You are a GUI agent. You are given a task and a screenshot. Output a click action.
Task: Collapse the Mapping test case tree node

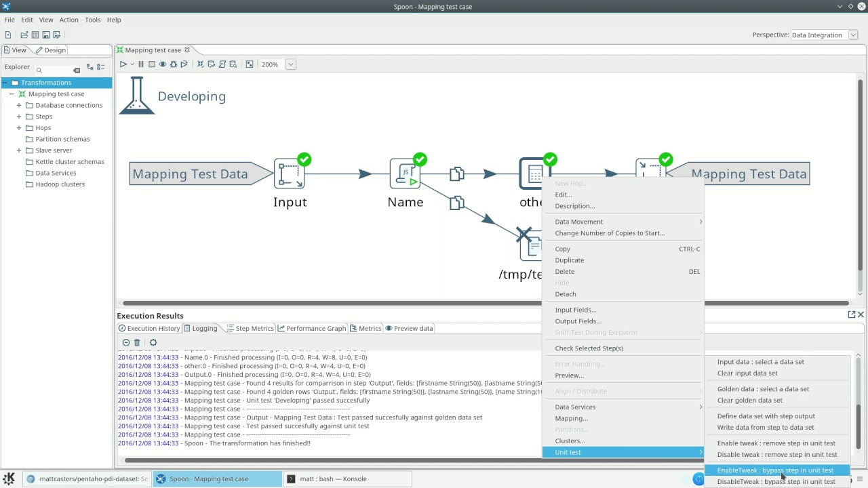click(12, 94)
